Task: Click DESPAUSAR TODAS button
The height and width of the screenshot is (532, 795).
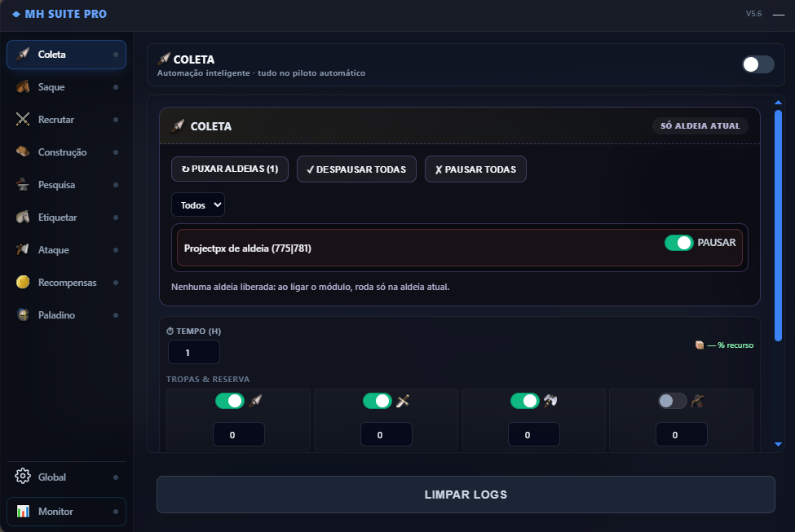Action: click(356, 169)
